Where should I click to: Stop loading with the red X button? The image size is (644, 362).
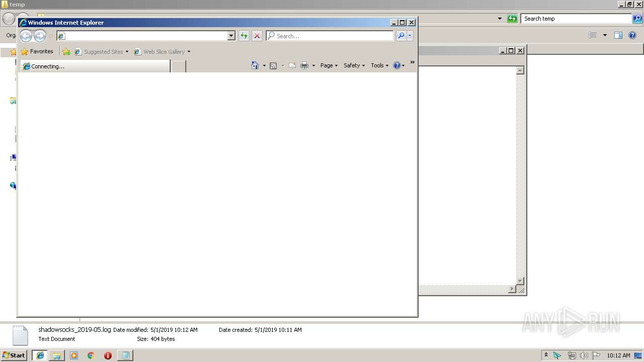point(257,36)
